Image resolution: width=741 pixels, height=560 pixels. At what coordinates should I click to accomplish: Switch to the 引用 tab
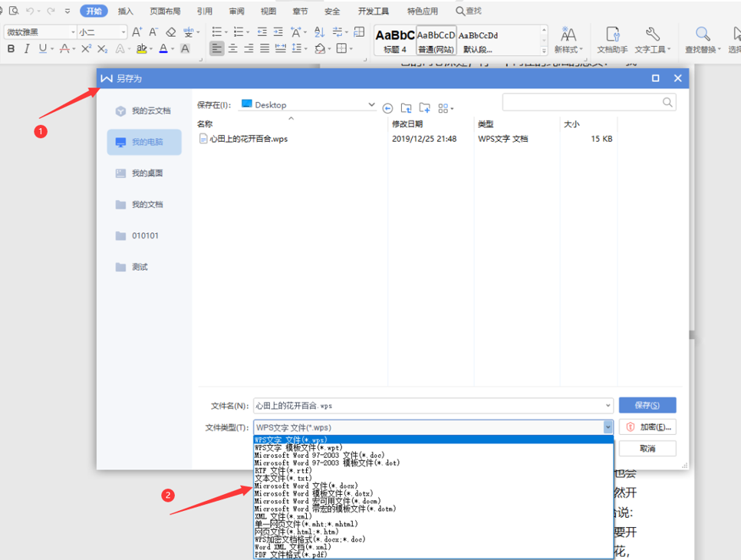(205, 11)
